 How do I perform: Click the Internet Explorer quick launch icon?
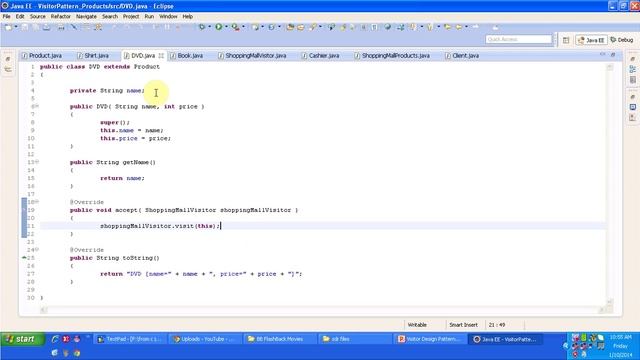click(55, 339)
